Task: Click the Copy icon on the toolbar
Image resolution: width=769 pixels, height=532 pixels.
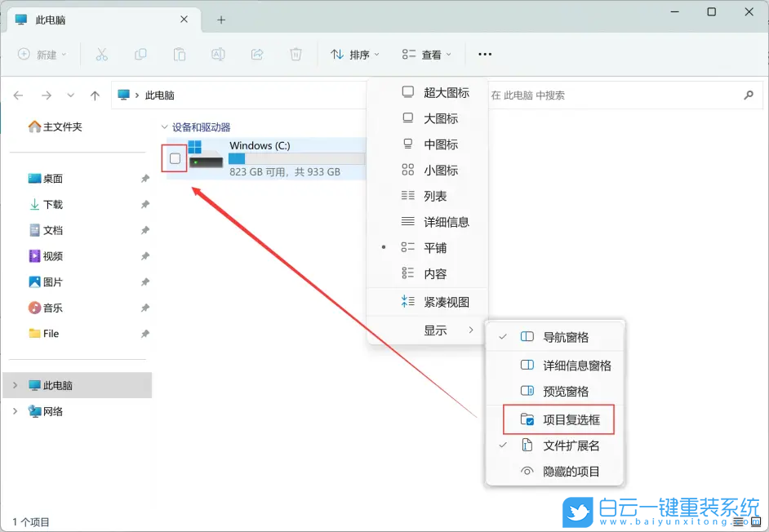Action: (141, 54)
